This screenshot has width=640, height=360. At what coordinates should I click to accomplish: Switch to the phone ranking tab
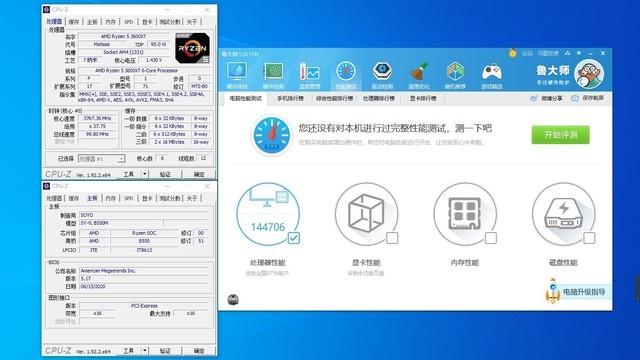click(290, 98)
